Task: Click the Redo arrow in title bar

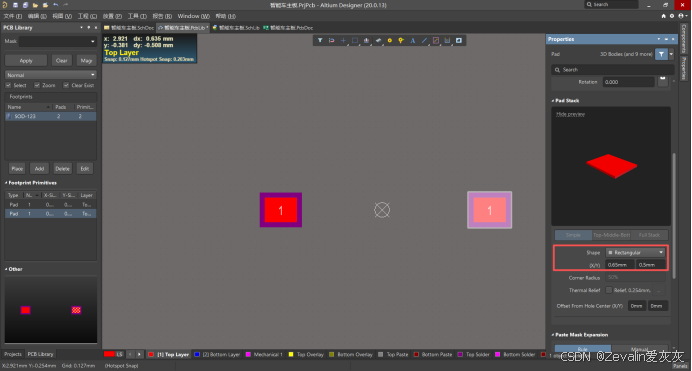Action: click(66, 5)
